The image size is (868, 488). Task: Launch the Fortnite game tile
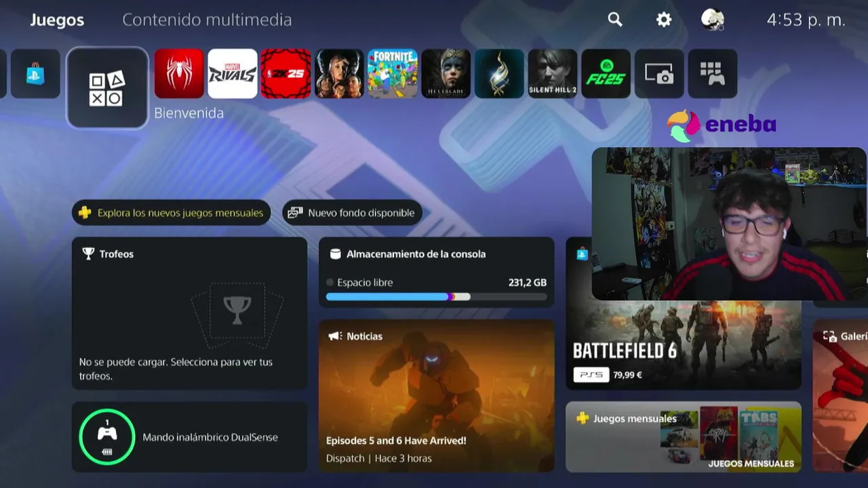click(393, 74)
